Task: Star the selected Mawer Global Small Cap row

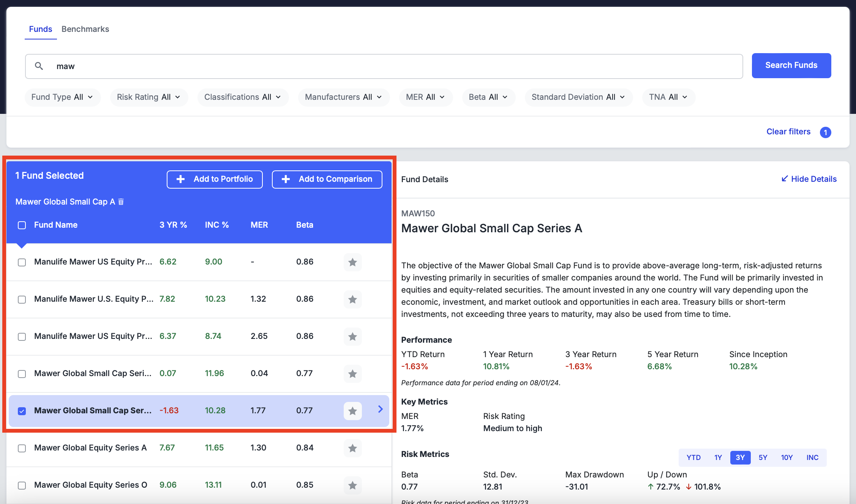Action: point(352,411)
